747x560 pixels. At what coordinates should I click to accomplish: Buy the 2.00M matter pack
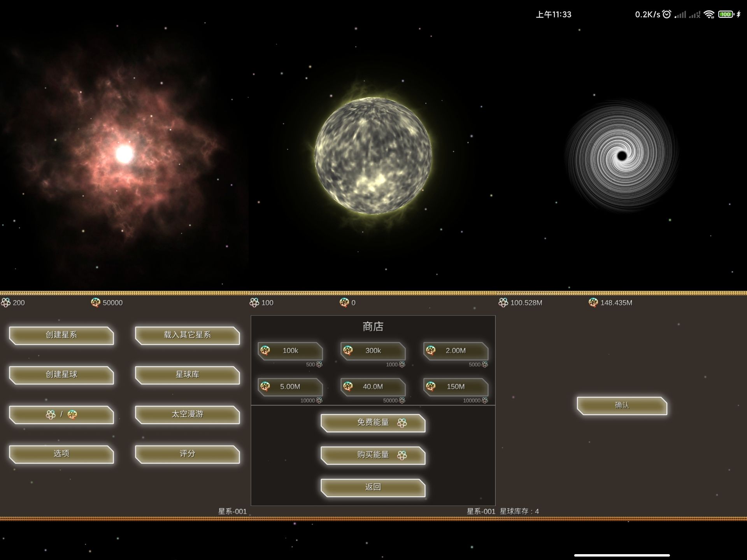point(456,351)
